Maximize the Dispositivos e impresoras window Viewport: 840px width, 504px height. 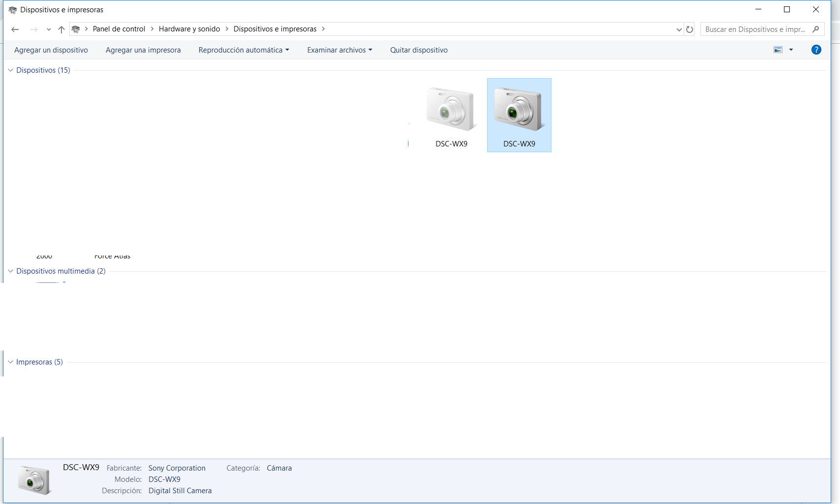pyautogui.click(x=787, y=9)
